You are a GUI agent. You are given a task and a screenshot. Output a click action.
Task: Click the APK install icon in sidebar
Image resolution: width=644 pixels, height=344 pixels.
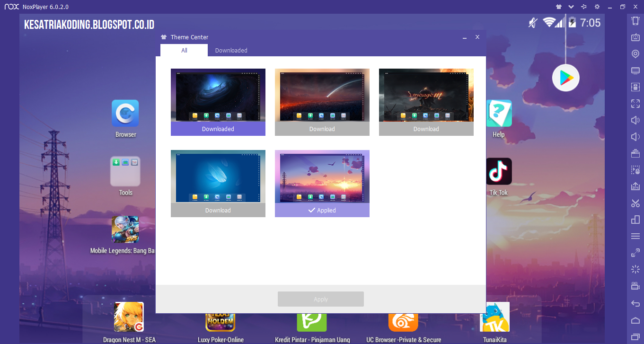[635, 186]
